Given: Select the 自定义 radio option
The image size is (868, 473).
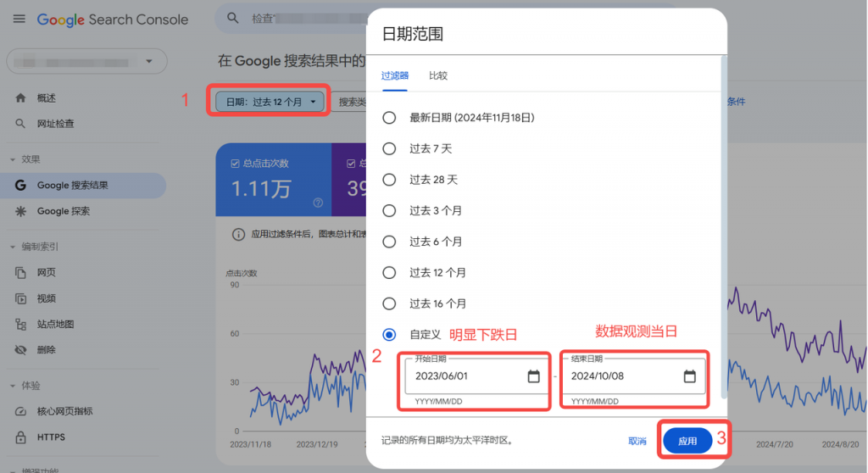Looking at the screenshot, I should [389, 335].
